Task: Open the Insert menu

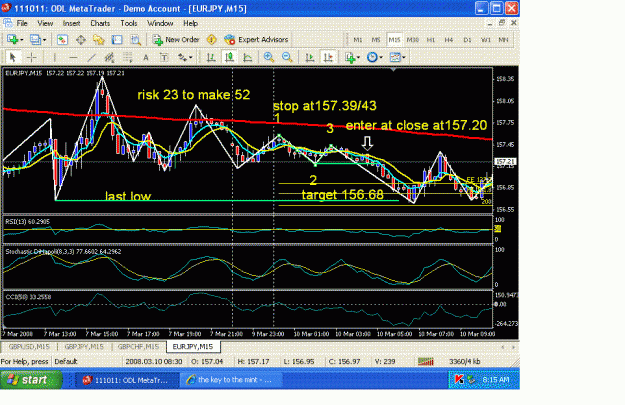Action: pos(71,23)
